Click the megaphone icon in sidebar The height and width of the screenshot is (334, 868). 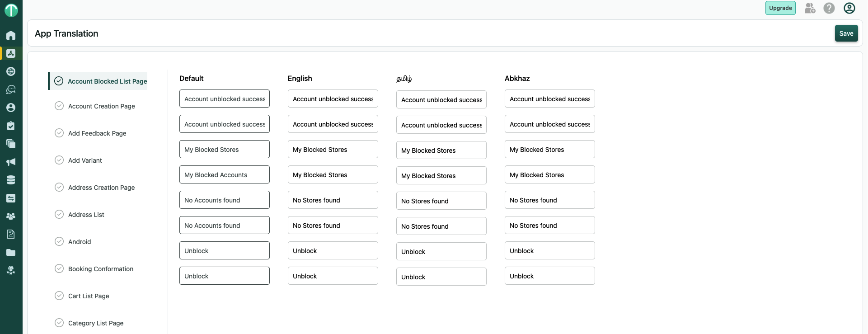pos(11,162)
